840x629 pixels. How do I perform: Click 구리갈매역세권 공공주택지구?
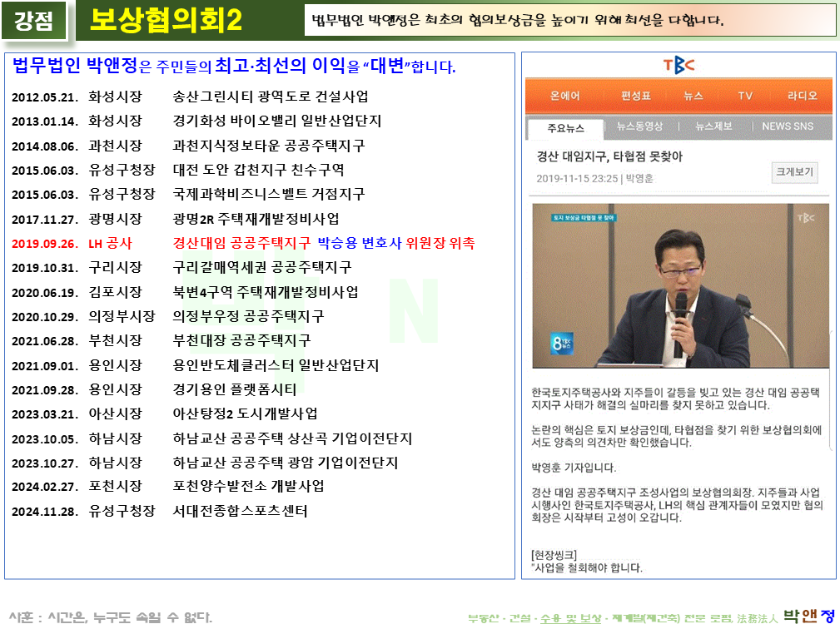click(x=262, y=268)
